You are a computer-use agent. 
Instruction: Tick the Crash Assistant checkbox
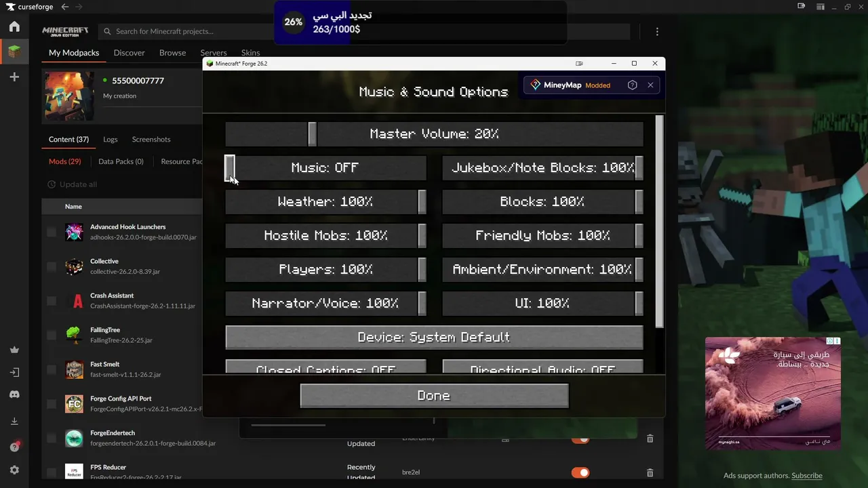52,301
